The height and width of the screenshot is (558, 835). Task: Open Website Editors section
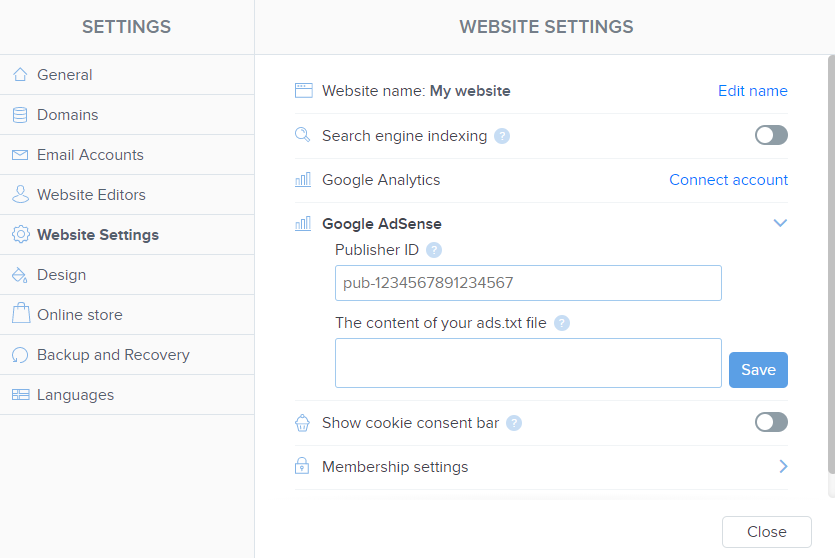click(127, 195)
